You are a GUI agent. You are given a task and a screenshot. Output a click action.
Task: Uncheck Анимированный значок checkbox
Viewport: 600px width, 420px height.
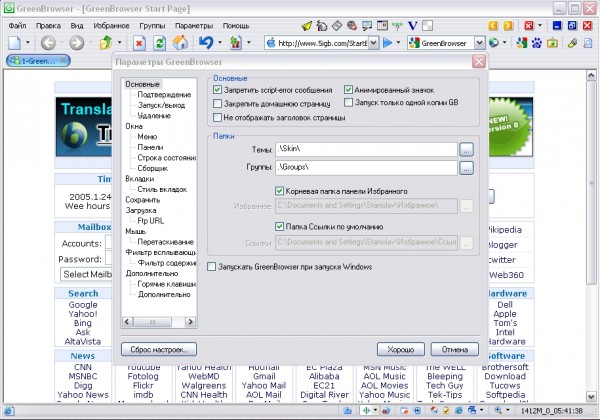(348, 90)
